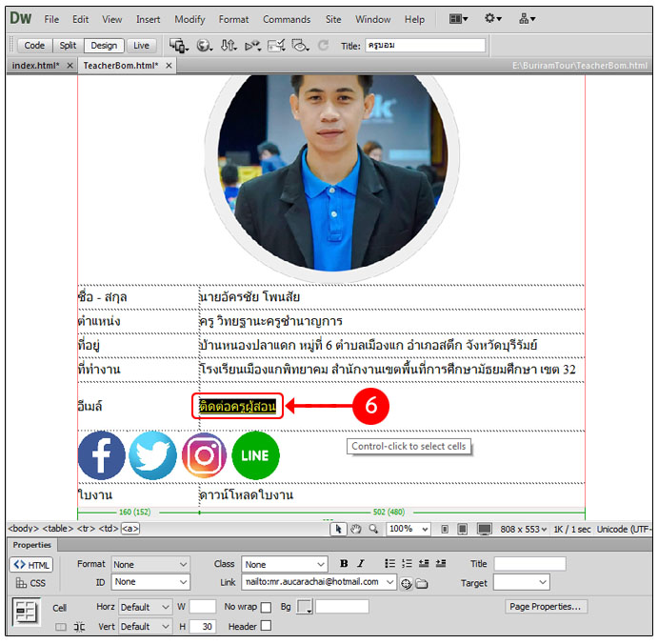Screen dimensions: 658x644
Task: Select the Zoom magnifier tool
Action: coord(373,529)
